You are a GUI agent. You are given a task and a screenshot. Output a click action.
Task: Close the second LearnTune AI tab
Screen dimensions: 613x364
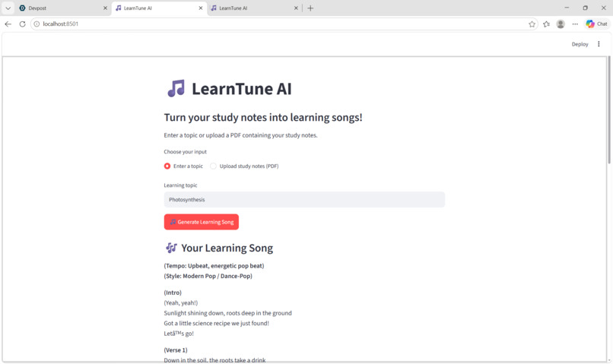coord(296,8)
